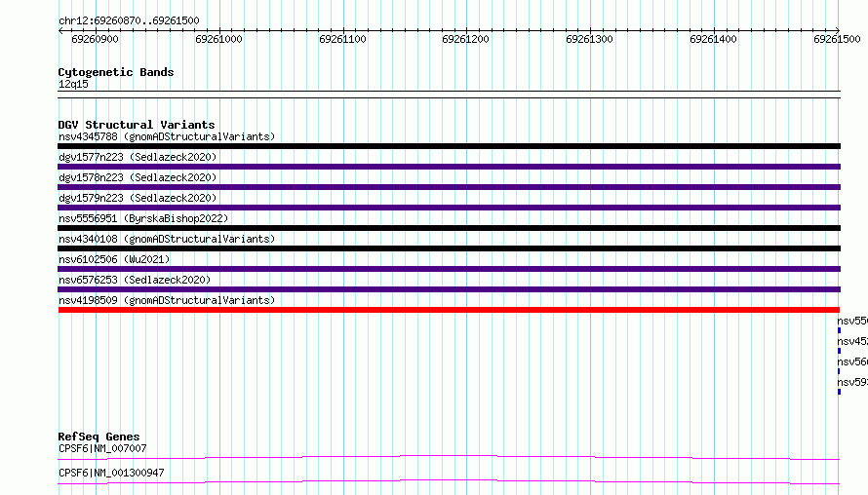This screenshot has width=868, height=495.
Task: Click the black bar under nsv5556951
Action: pos(449,228)
